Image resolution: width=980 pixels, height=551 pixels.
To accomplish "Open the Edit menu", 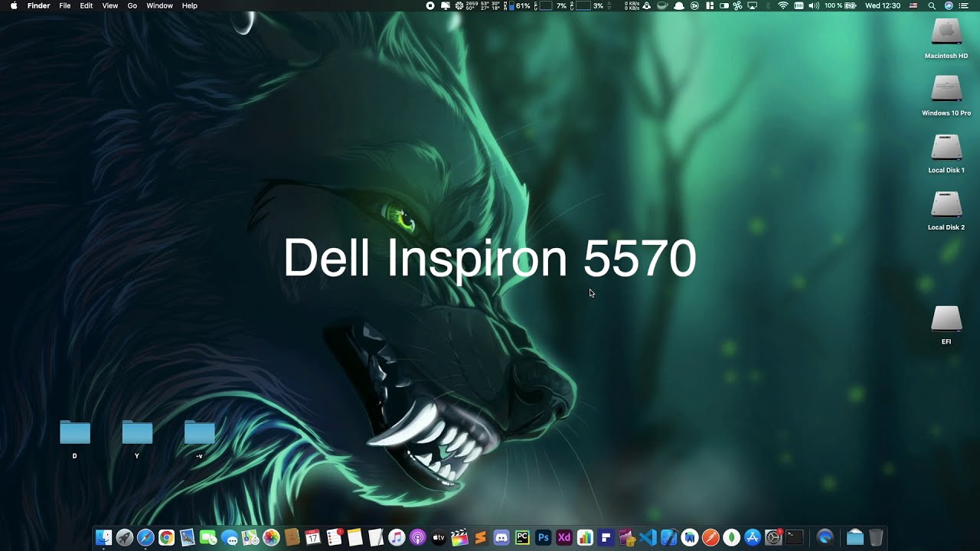I will coord(87,5).
